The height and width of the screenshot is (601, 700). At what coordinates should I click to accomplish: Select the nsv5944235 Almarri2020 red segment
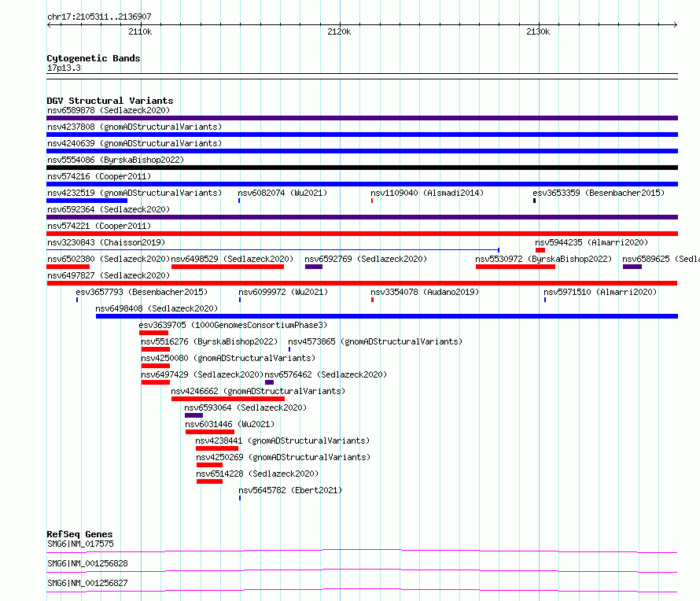540,250
